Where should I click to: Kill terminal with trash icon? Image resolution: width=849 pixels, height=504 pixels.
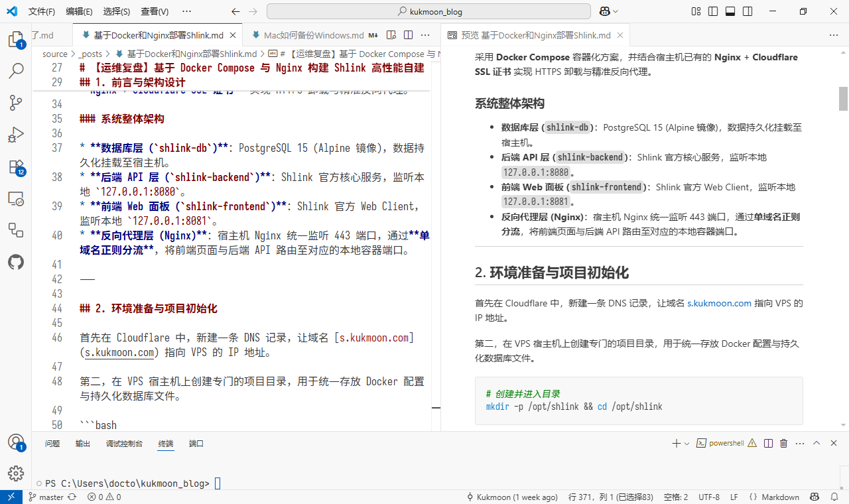coord(784,443)
